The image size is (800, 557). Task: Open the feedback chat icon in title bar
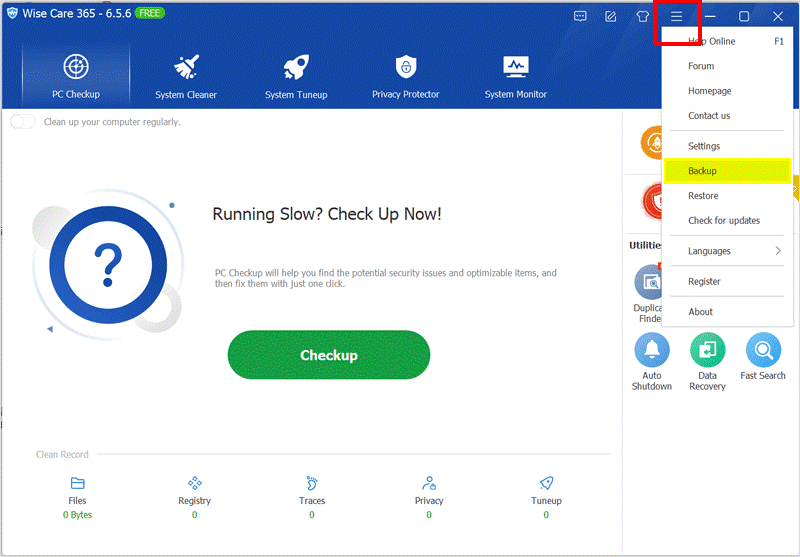pyautogui.click(x=580, y=16)
